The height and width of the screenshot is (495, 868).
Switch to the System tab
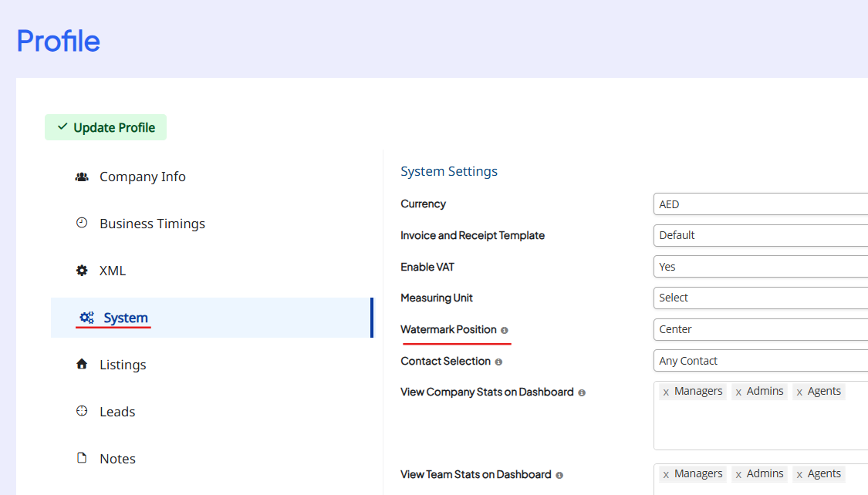pos(125,318)
